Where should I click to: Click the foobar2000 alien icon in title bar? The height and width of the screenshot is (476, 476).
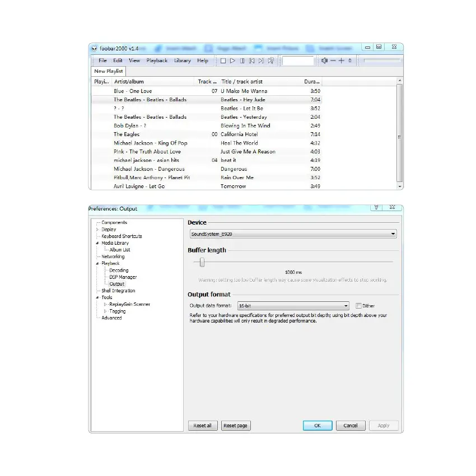click(95, 49)
